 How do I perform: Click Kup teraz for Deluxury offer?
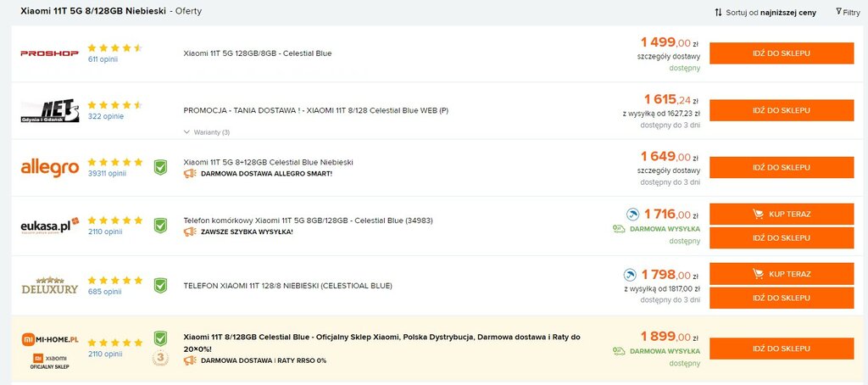tap(782, 274)
